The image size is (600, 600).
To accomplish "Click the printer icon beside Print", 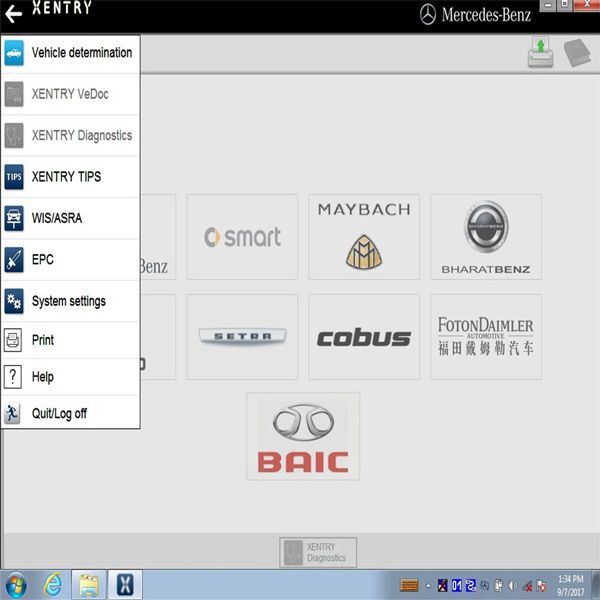I will 13,340.
